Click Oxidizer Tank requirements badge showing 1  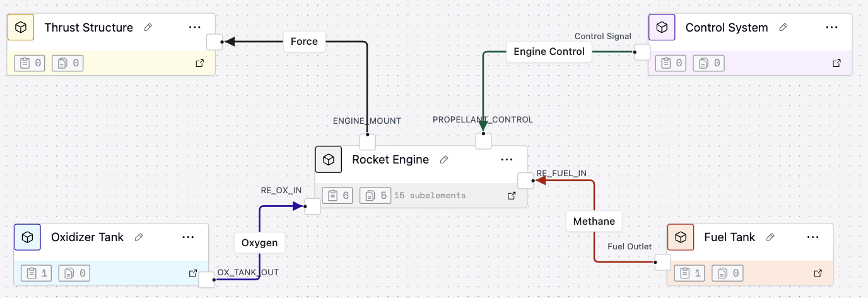[37, 273]
